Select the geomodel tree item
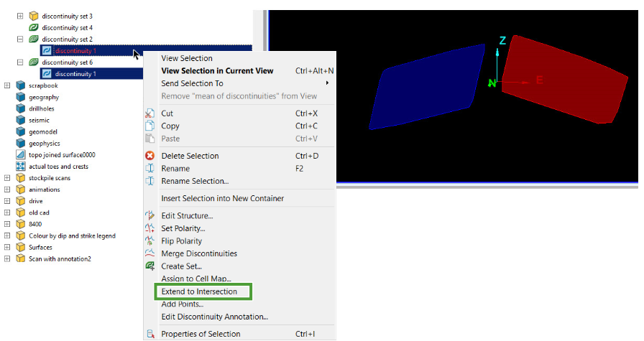 point(42,131)
